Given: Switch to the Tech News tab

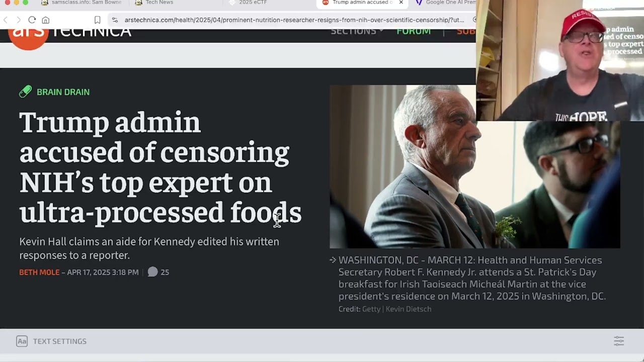Looking at the screenshot, I should (154, 3).
